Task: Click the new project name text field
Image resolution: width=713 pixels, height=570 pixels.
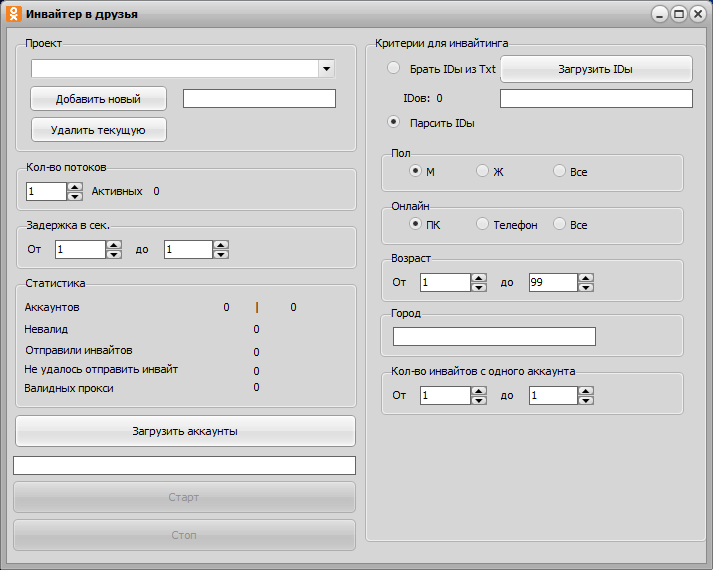Action: [x=259, y=98]
